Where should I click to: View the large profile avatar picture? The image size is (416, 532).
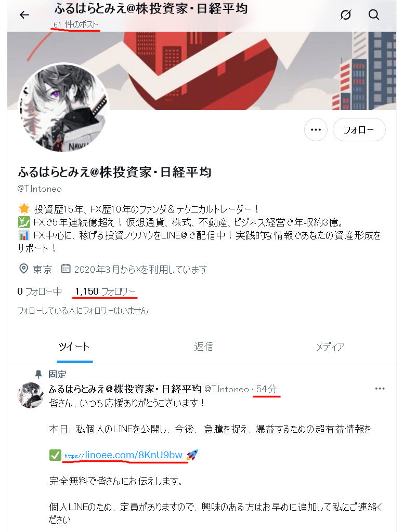pyautogui.click(x=63, y=108)
